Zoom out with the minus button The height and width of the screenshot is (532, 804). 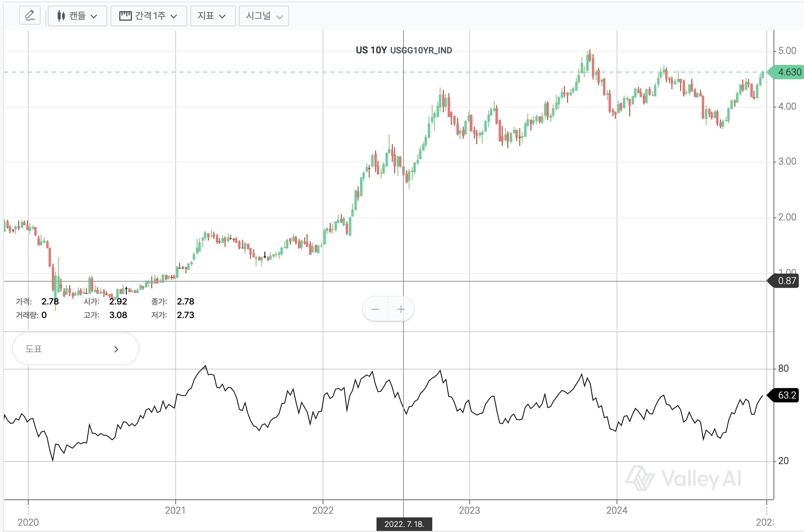pos(375,309)
